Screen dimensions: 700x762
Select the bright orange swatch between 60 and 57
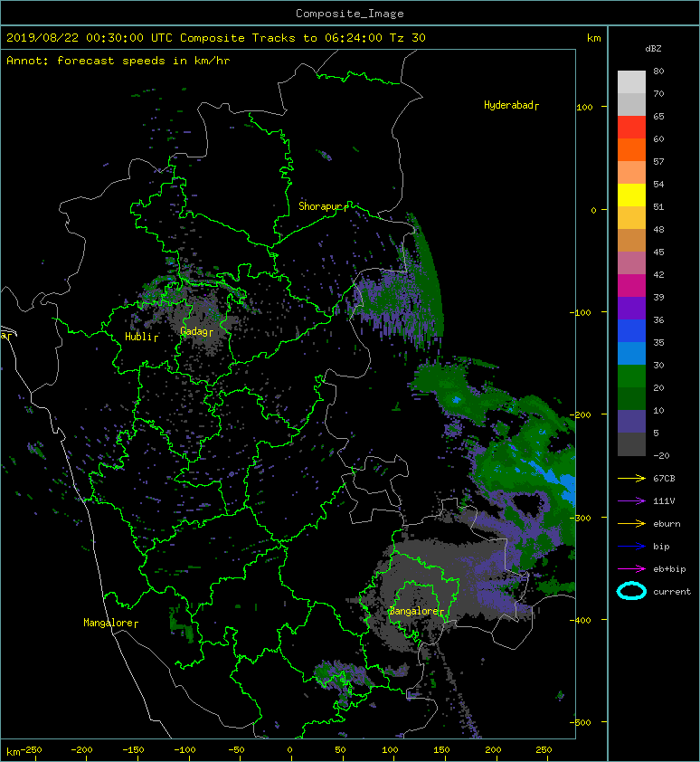click(631, 150)
